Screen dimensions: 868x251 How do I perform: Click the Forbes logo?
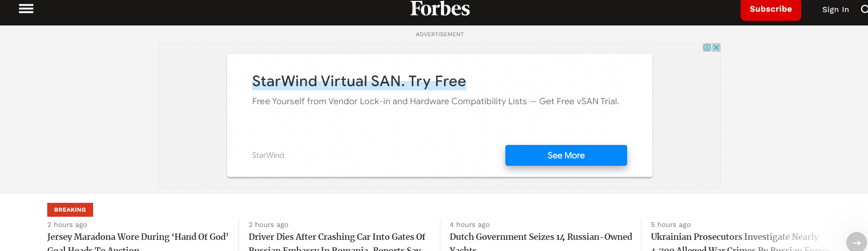(440, 9)
